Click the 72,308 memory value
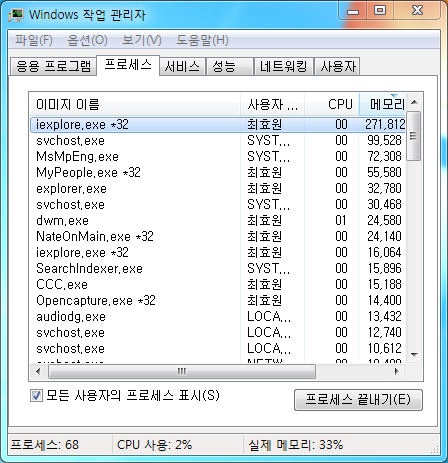The width and height of the screenshot is (448, 463). click(x=384, y=156)
